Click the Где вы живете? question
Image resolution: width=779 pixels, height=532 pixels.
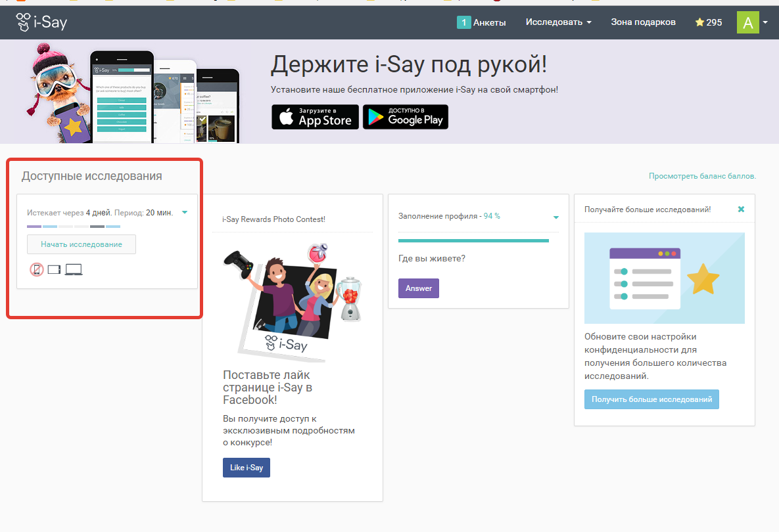(432, 259)
